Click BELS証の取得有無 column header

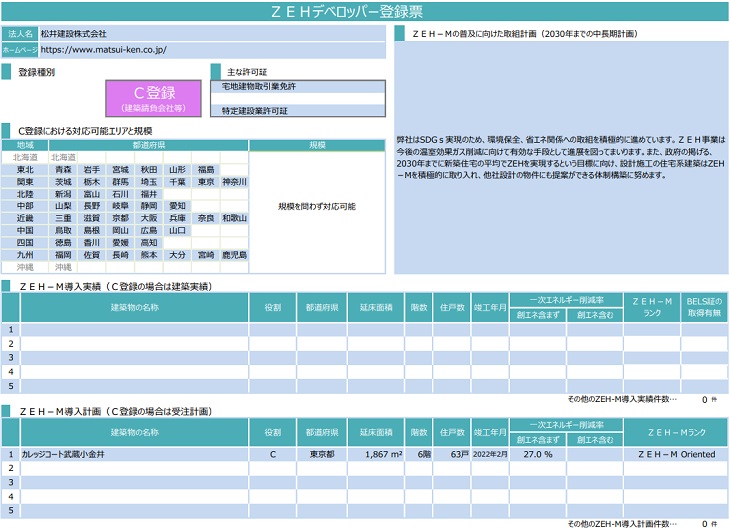tap(704, 307)
